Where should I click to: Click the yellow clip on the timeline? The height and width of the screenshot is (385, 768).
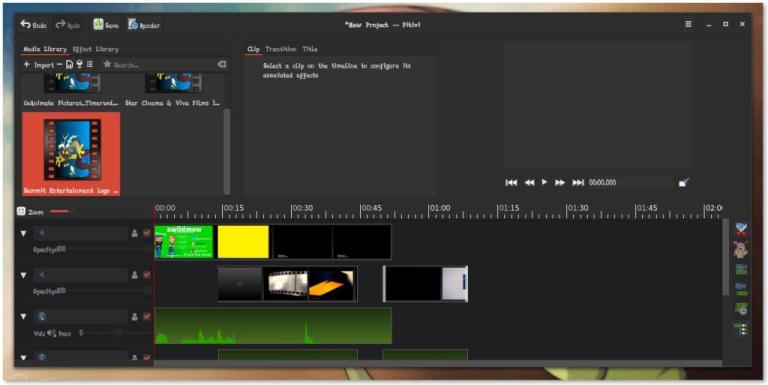point(243,241)
